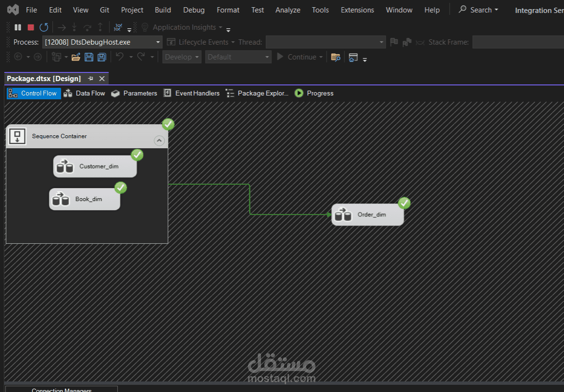Select the Customer_dim data flow task
Viewport: 564px width, 392px height.
[95, 166]
